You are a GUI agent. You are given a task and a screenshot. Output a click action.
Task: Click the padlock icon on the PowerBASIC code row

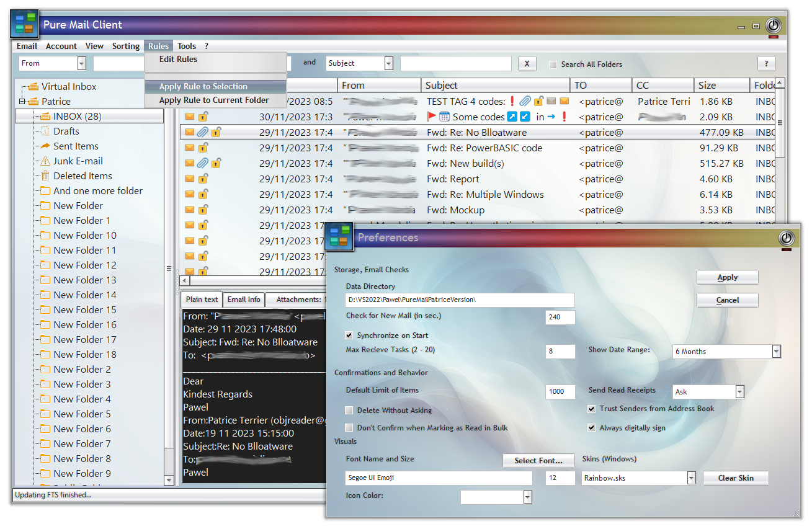click(x=203, y=148)
